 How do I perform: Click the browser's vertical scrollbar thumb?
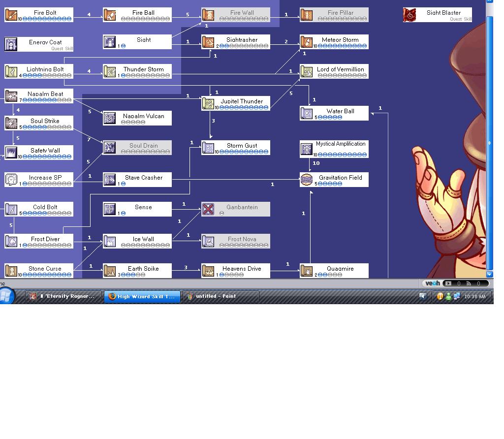pos(490,142)
